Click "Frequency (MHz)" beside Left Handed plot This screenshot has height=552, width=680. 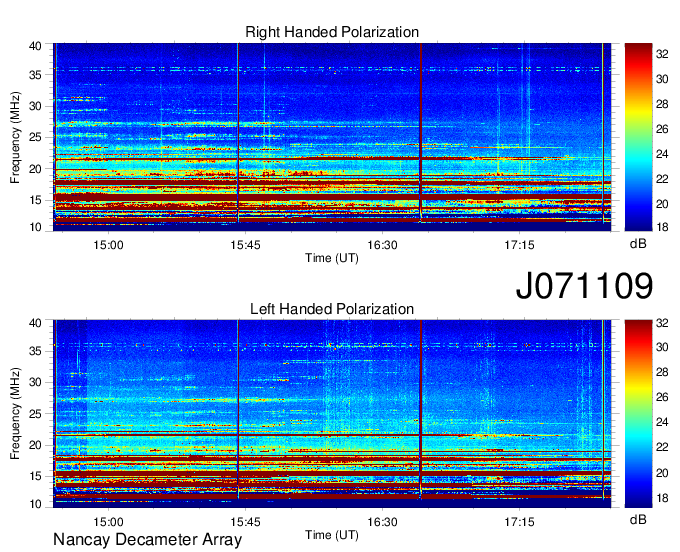(x=15, y=414)
